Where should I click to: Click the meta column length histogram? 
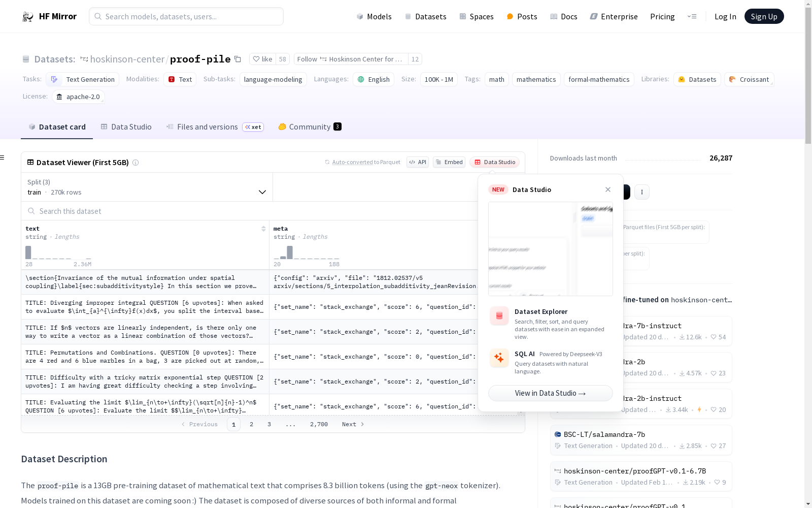click(x=307, y=252)
